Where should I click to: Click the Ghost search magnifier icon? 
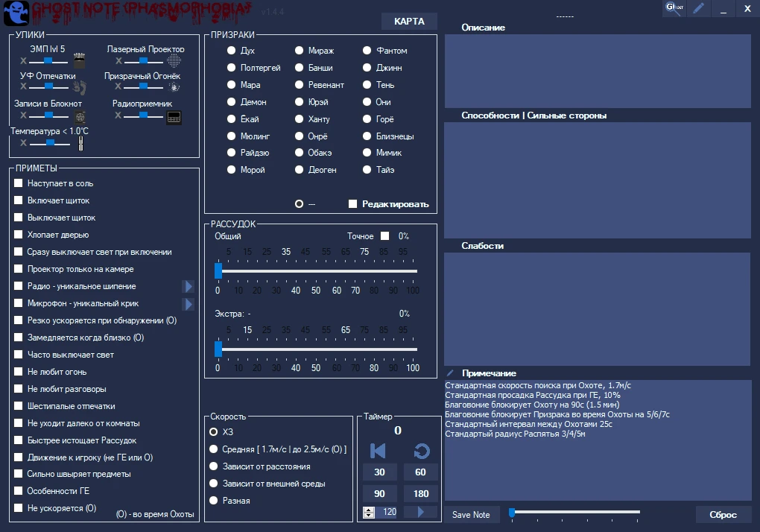point(675,8)
